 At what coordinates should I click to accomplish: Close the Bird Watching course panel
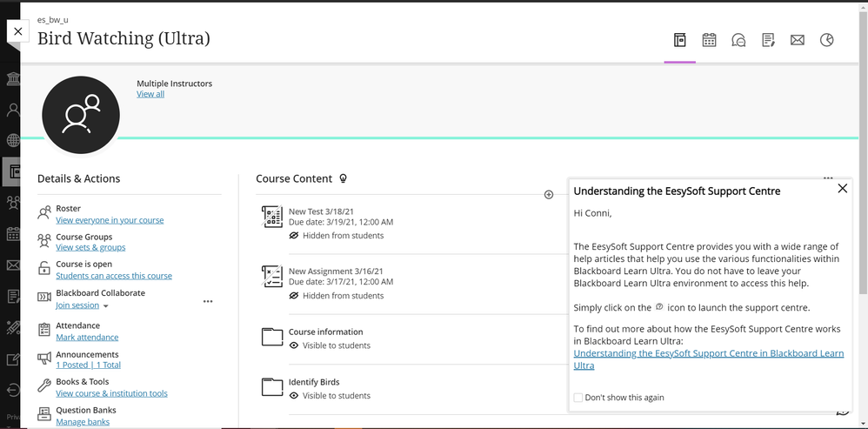(x=17, y=31)
